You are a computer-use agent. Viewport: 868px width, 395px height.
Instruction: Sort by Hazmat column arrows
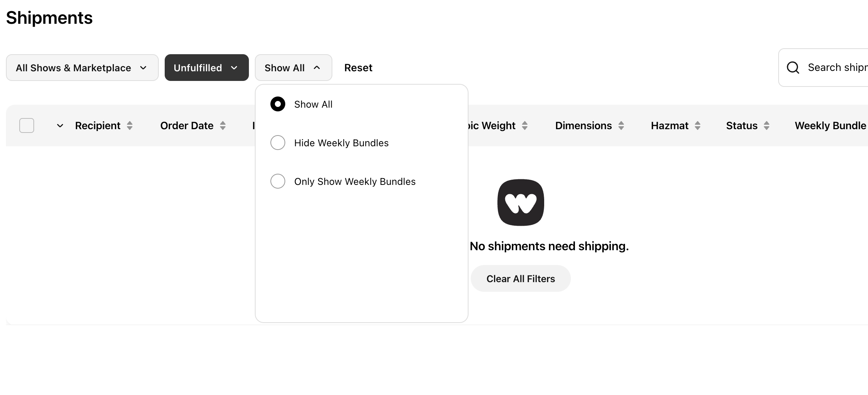coord(697,125)
